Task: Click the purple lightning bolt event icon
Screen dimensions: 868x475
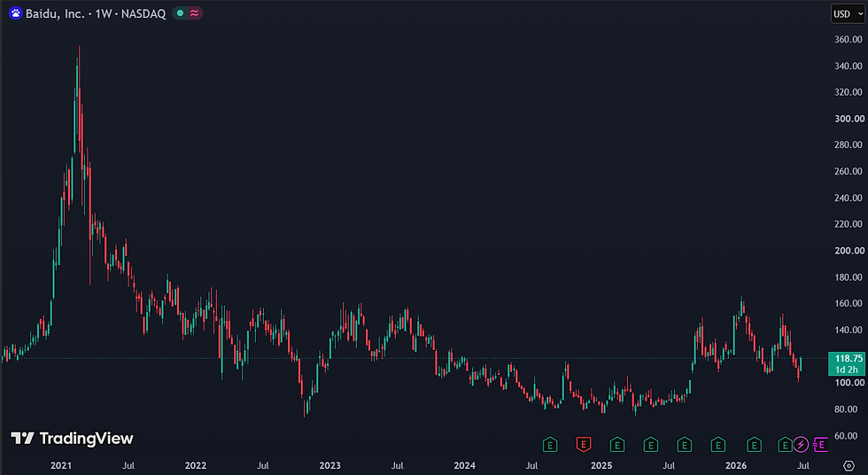Action: (801, 444)
